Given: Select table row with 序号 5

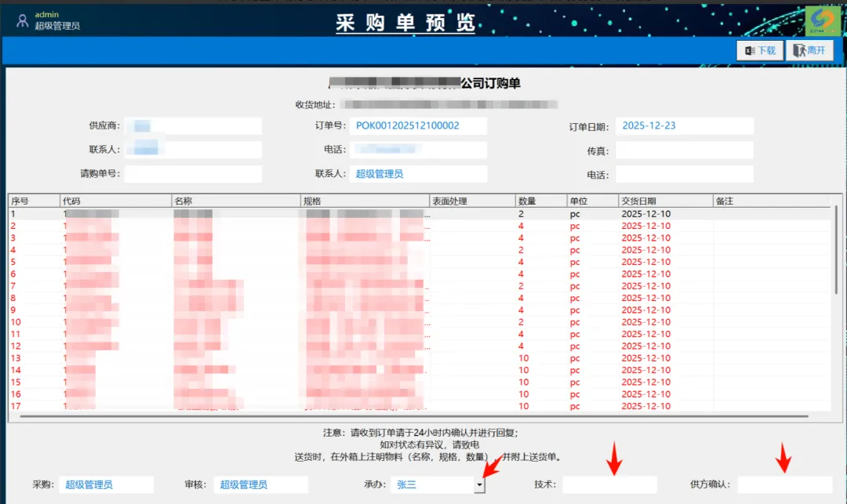Looking at the screenshot, I should 420,262.
